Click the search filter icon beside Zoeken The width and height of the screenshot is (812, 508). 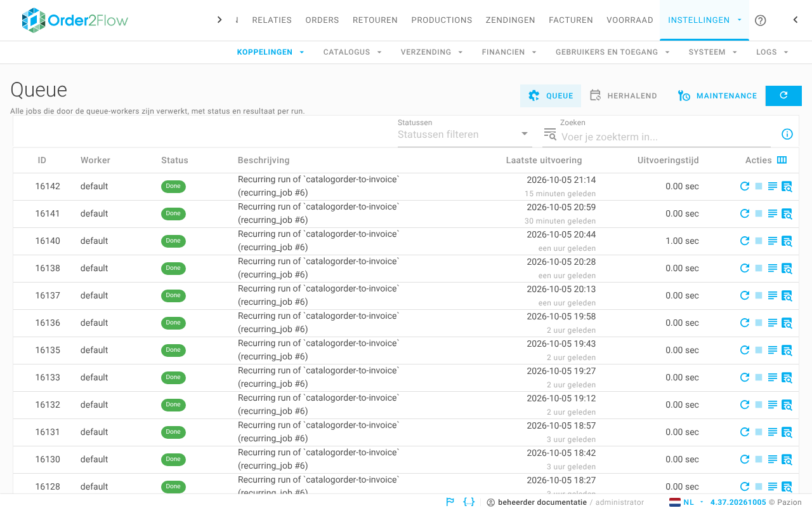tap(550, 134)
